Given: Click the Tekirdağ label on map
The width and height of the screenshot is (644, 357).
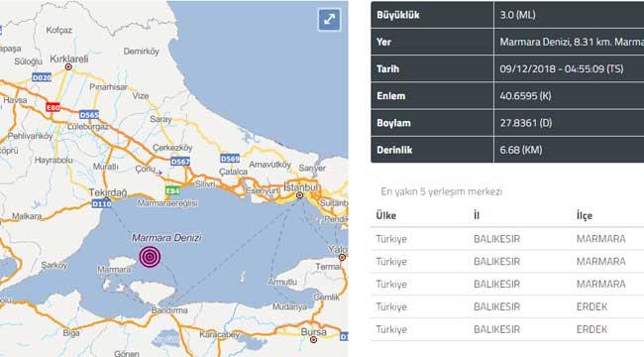Looking at the screenshot, I should pos(108,192).
